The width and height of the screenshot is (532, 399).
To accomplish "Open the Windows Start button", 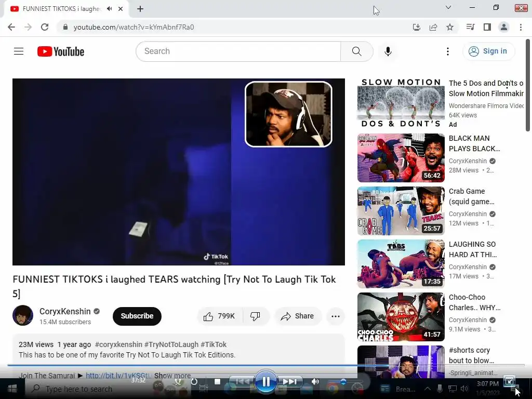I will pyautogui.click(x=12, y=389).
